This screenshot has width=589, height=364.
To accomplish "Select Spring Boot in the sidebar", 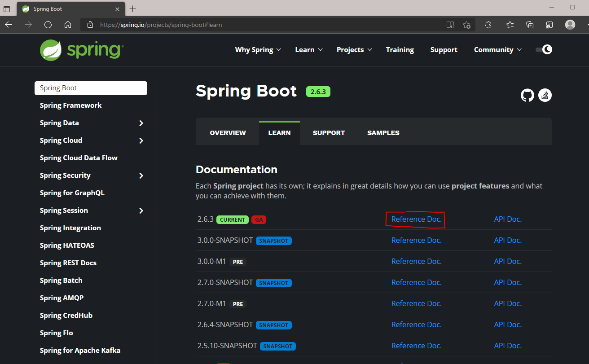I will 91,88.
